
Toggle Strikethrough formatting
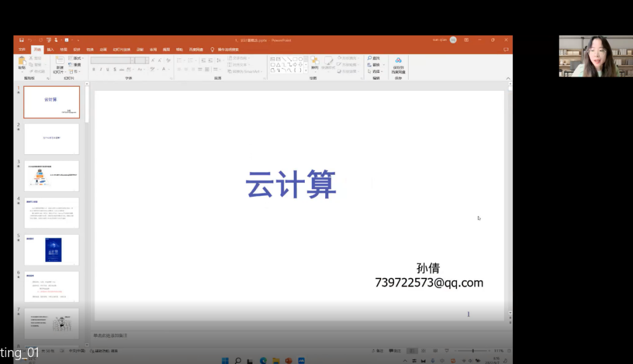[121, 69]
